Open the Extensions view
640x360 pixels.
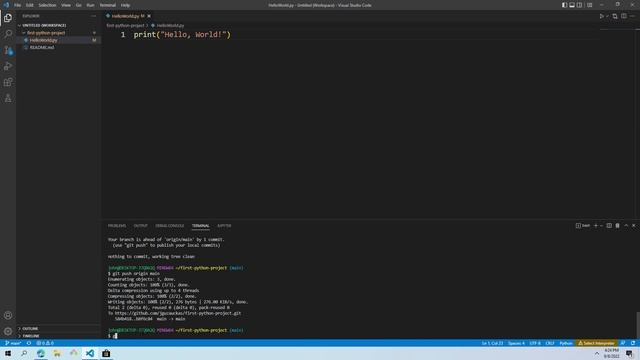click(x=8, y=82)
